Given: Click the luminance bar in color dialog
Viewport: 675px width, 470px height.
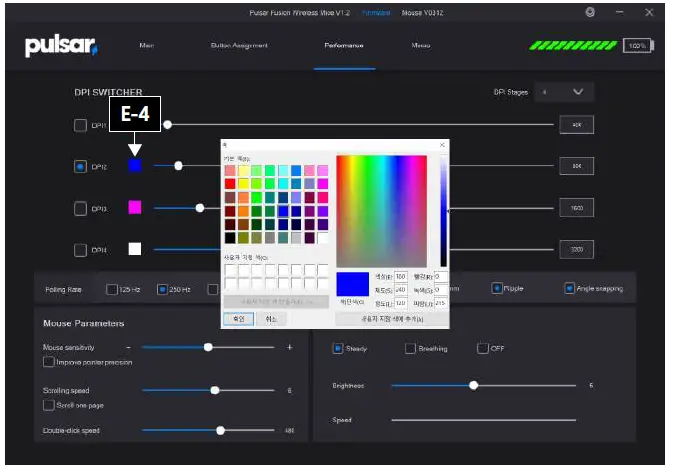Looking at the screenshot, I should pyautogui.click(x=443, y=211).
